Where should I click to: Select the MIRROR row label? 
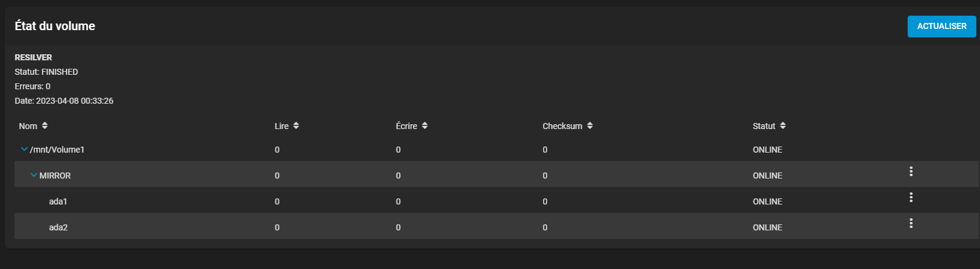[x=55, y=176]
